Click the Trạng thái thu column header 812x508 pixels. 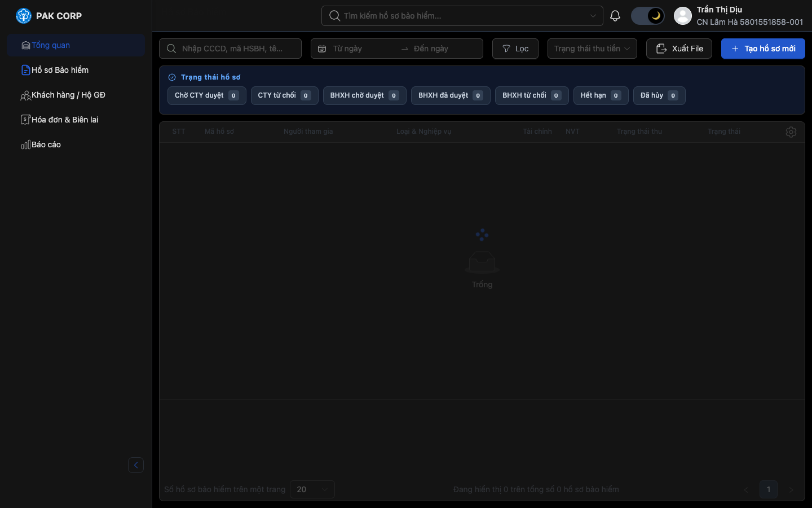pyautogui.click(x=639, y=132)
